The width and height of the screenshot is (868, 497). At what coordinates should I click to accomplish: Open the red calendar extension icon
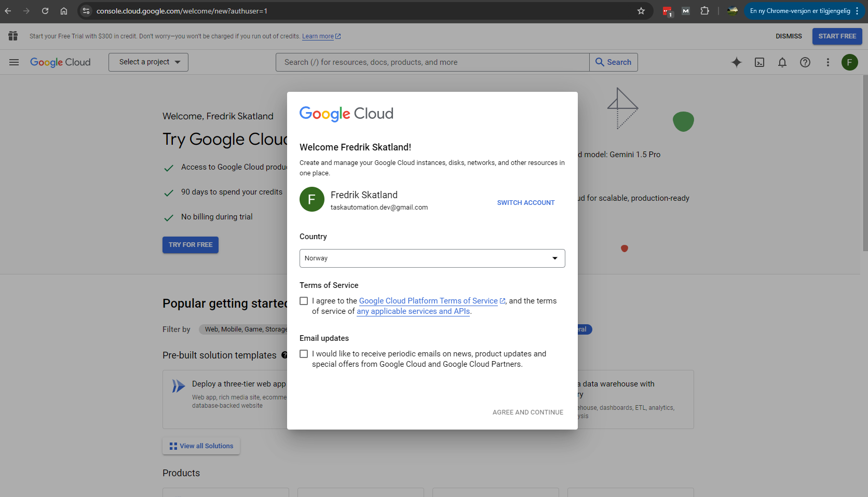click(668, 11)
